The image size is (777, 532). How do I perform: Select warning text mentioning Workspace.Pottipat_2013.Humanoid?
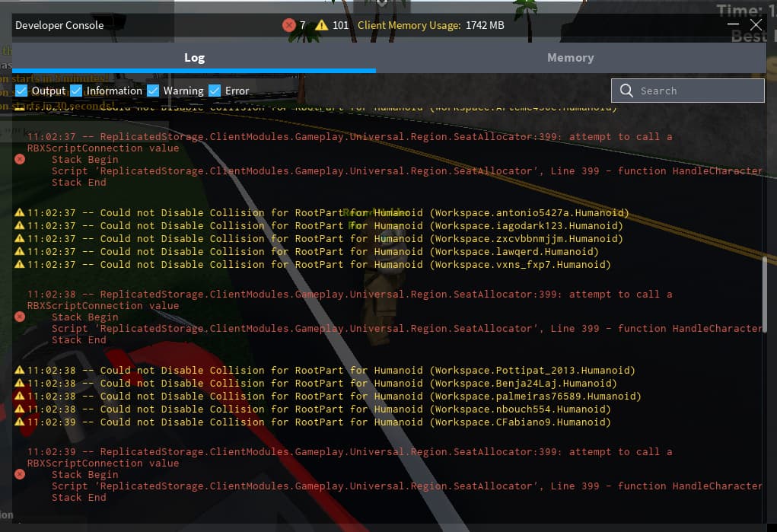tap(331, 371)
